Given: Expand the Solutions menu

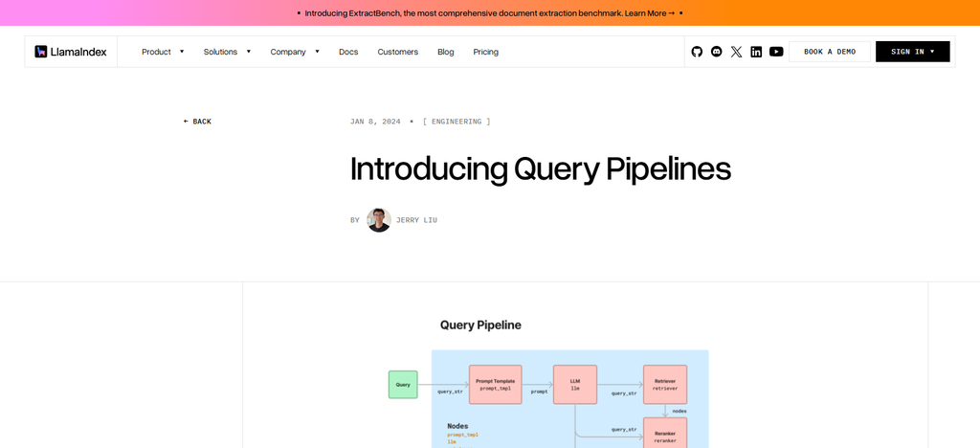Looking at the screenshot, I should (x=227, y=52).
